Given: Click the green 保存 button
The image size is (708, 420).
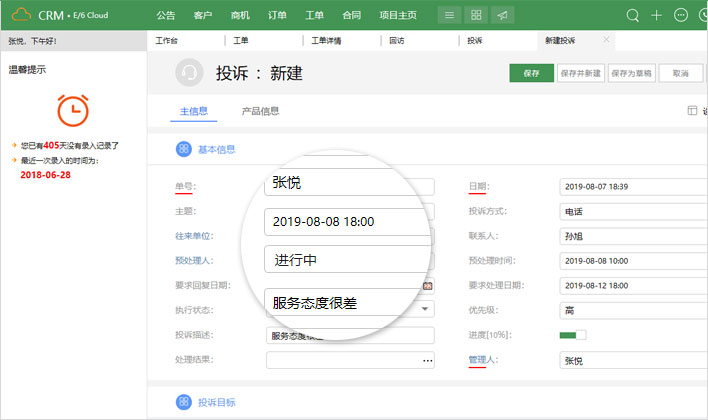Looking at the screenshot, I should [531, 73].
